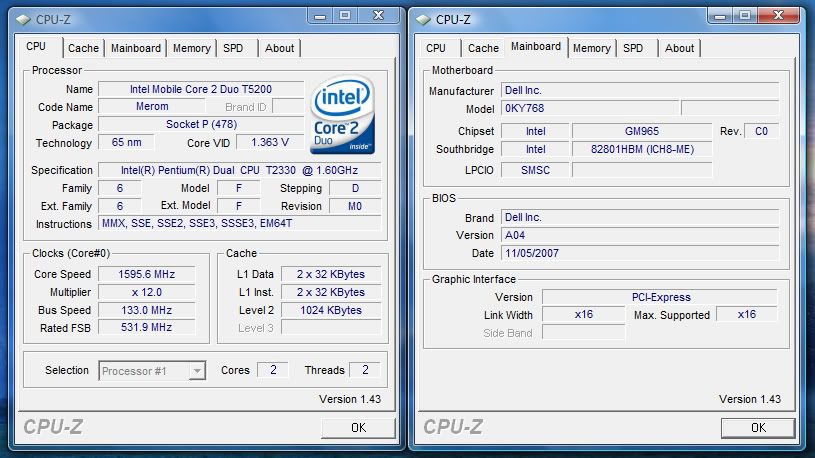This screenshot has width=815, height=458.
Task: Click the Package value 'Socket P (478)'
Action: [x=201, y=124]
